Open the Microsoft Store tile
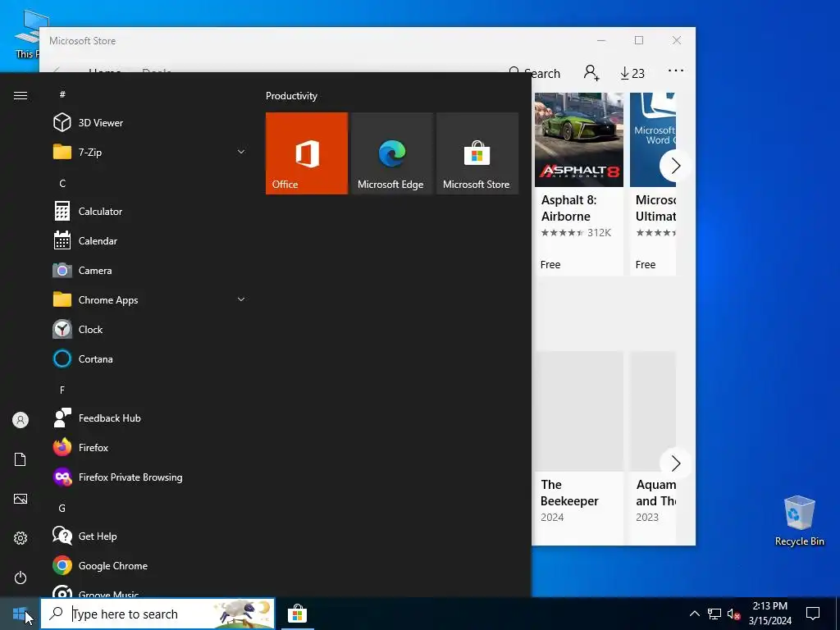This screenshot has width=840, height=630. point(477,153)
